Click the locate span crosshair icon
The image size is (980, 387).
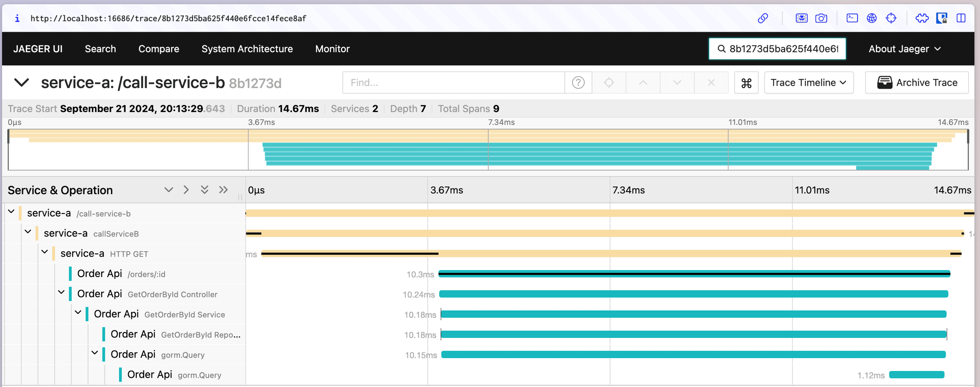tap(609, 83)
